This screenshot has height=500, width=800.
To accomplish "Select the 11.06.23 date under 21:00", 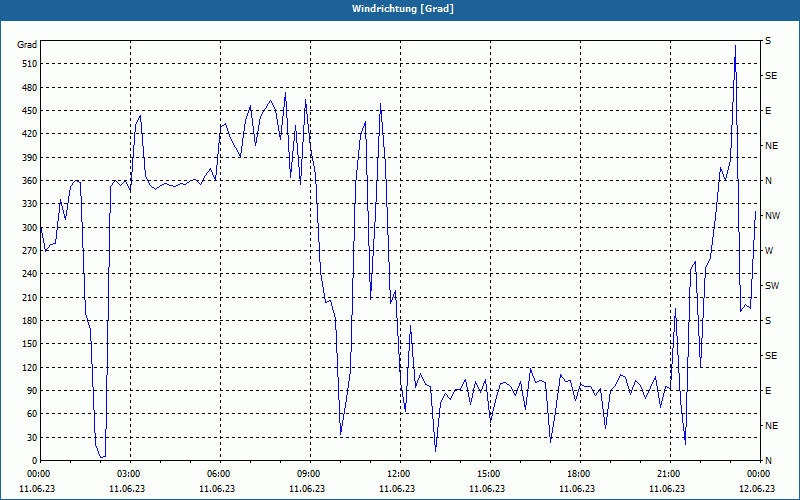I will click(667, 488).
